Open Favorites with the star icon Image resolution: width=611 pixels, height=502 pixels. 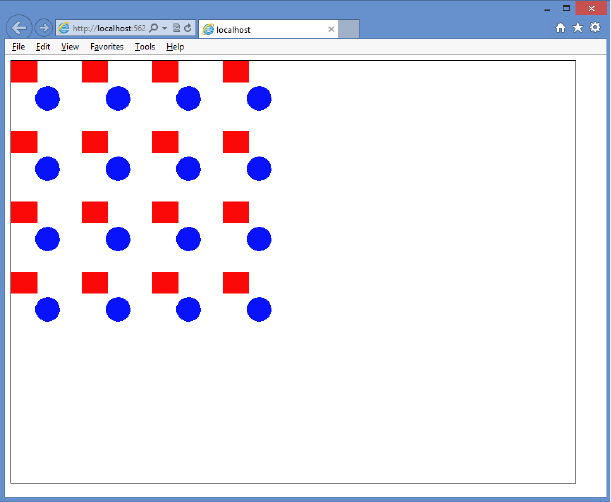(577, 28)
